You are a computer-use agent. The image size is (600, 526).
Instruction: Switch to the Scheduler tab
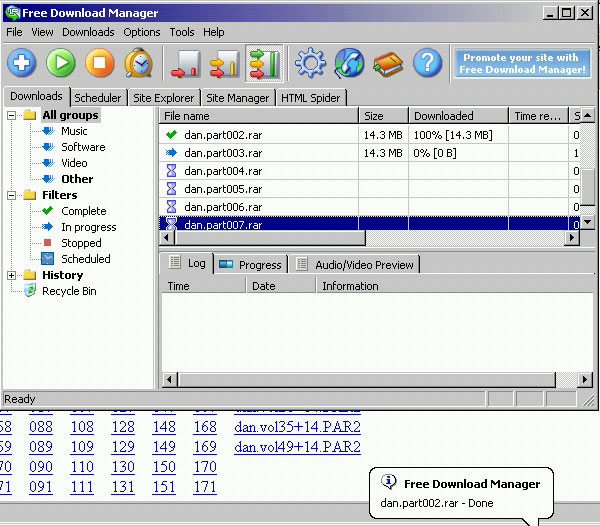pyautogui.click(x=98, y=98)
